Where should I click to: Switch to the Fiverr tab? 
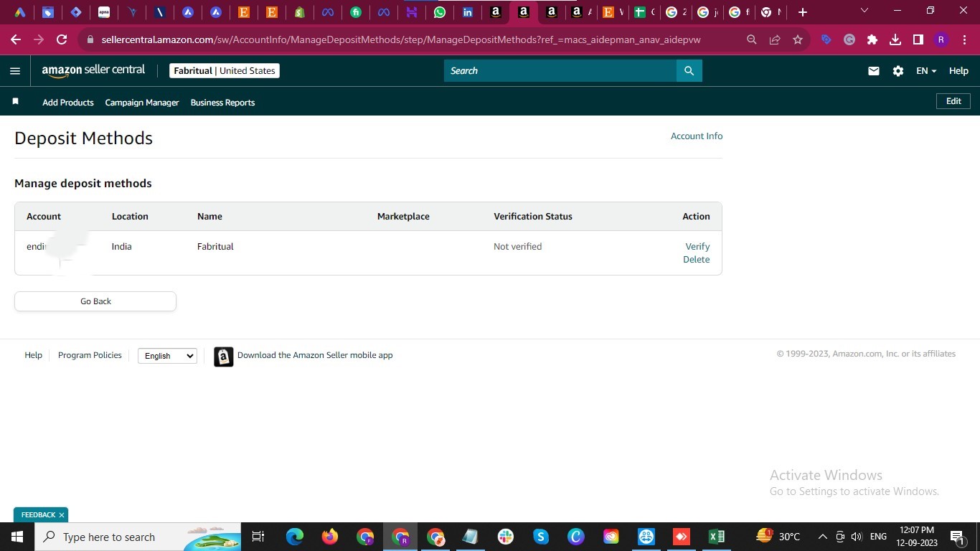click(x=356, y=12)
